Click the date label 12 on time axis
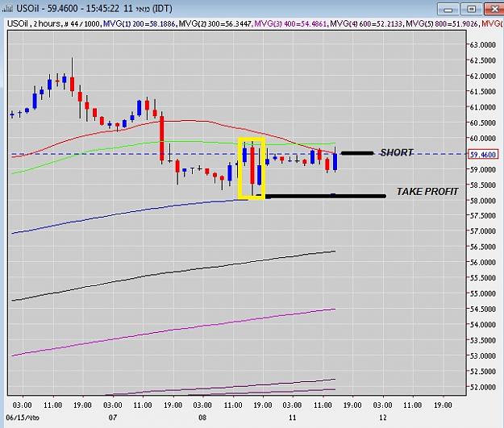This screenshot has width=504, height=428. 382,418
